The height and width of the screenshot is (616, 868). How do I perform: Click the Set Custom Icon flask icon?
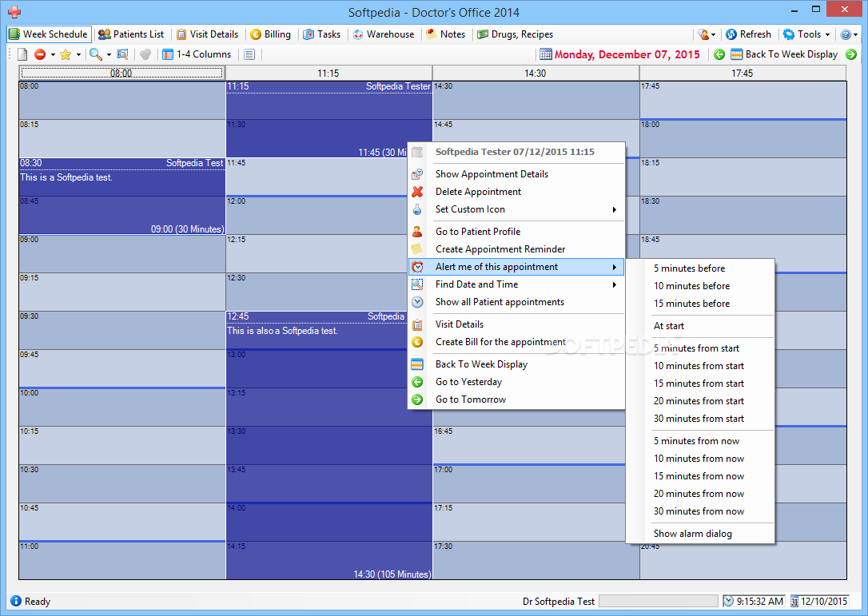(x=417, y=209)
